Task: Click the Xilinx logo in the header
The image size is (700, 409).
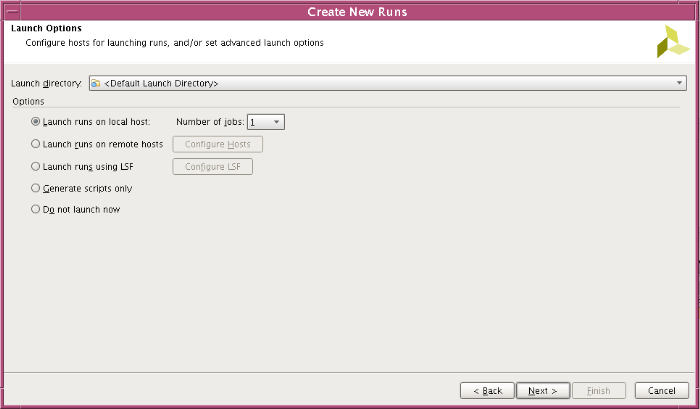Action: pos(672,41)
